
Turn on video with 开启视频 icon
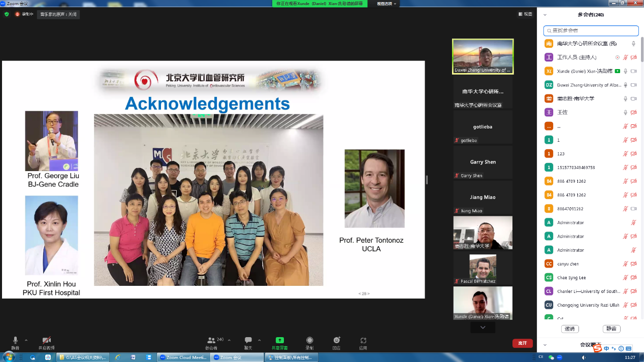(46, 340)
